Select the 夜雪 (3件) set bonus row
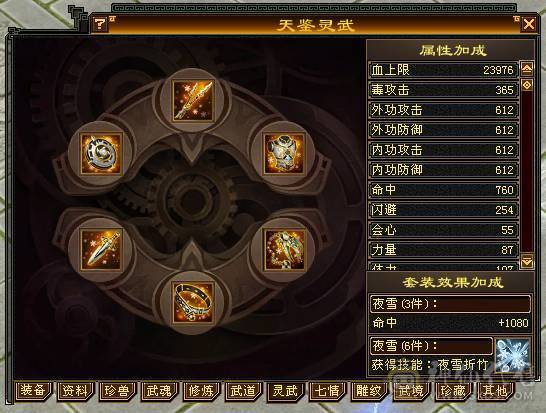 (x=450, y=304)
